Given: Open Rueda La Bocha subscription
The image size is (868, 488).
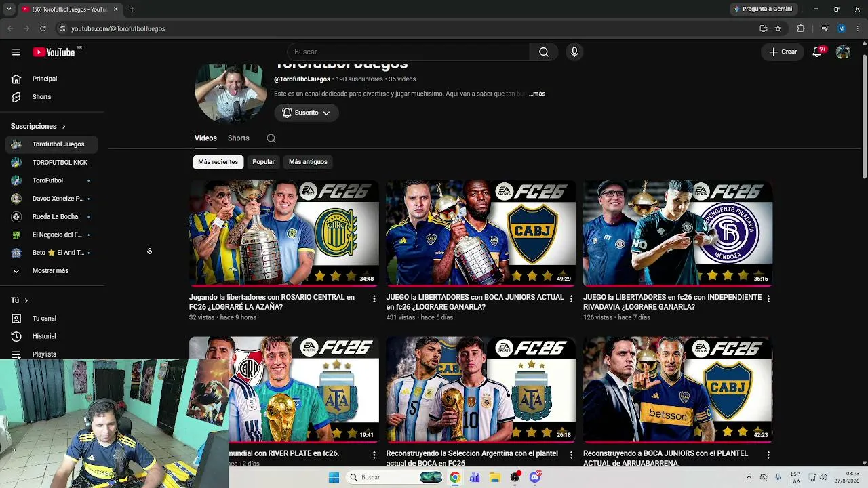Looking at the screenshot, I should pos(52,217).
